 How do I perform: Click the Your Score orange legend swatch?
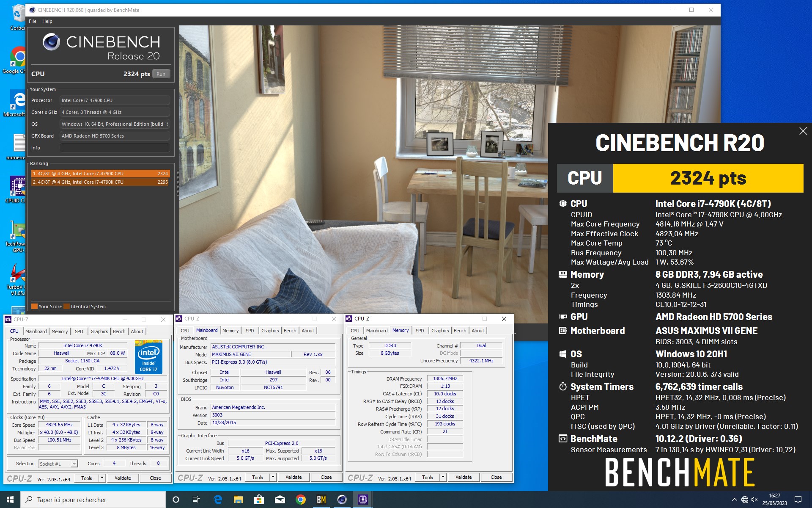34,306
